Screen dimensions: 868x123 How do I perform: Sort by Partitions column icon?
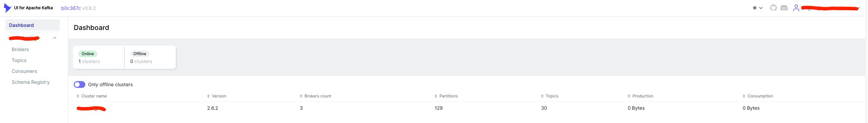coord(436,96)
